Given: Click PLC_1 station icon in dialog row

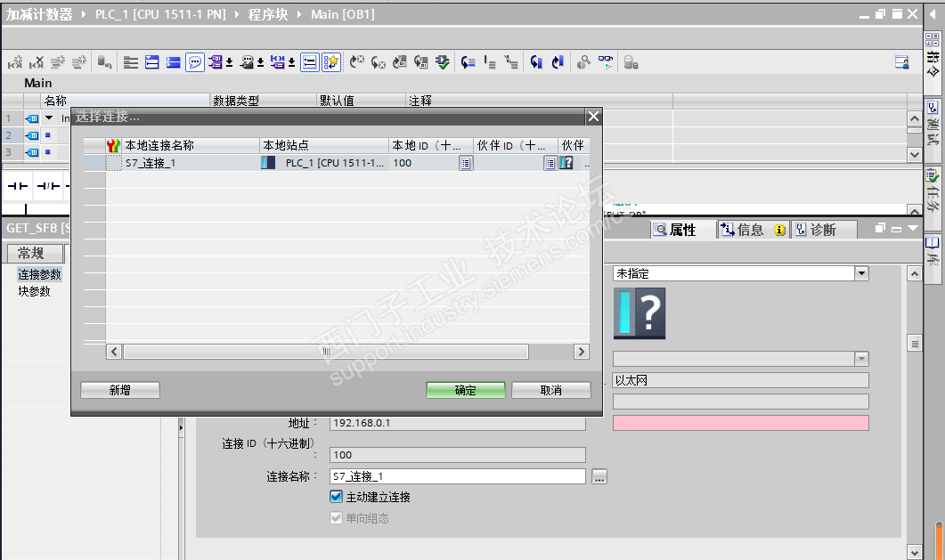Looking at the screenshot, I should pos(268,163).
